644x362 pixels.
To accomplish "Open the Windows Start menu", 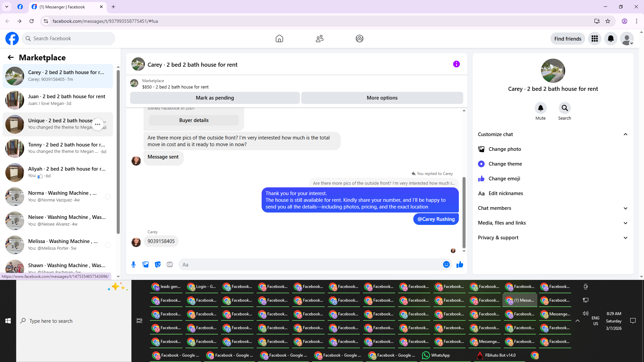I will [8, 321].
